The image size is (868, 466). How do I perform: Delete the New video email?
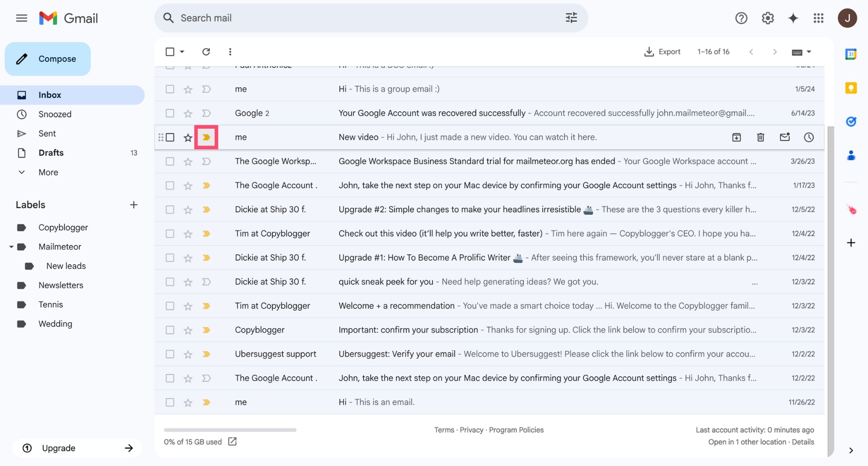pyautogui.click(x=760, y=137)
